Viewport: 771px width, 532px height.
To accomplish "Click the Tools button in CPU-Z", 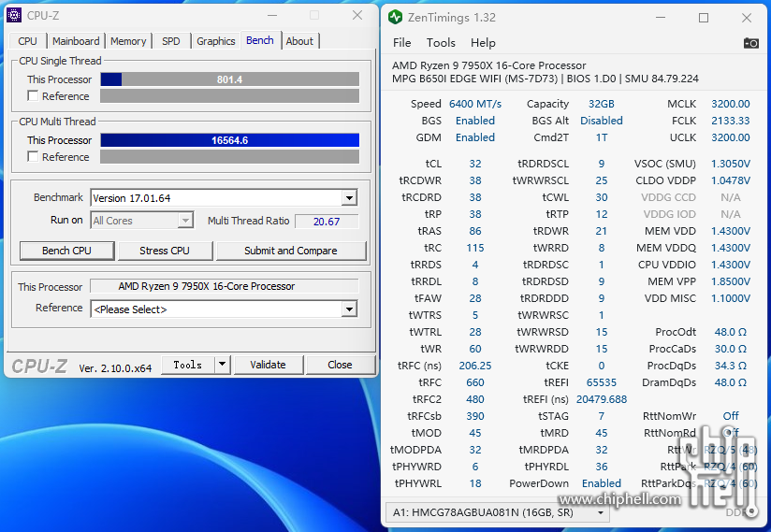I will click(188, 365).
